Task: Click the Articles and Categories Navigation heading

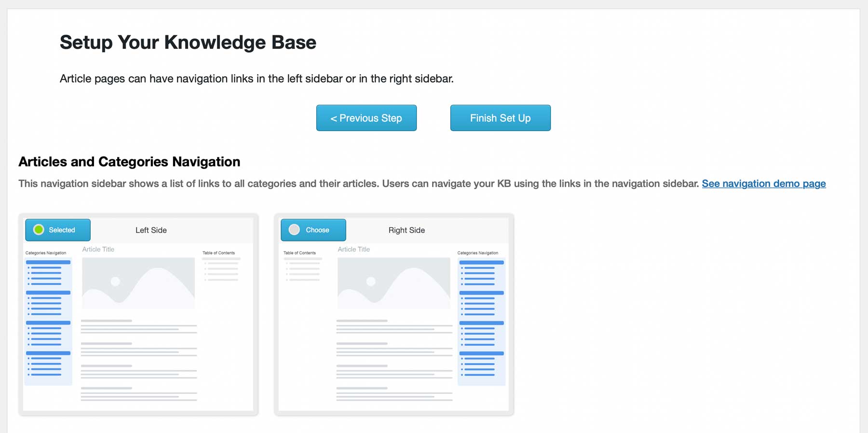Action: coord(129,162)
